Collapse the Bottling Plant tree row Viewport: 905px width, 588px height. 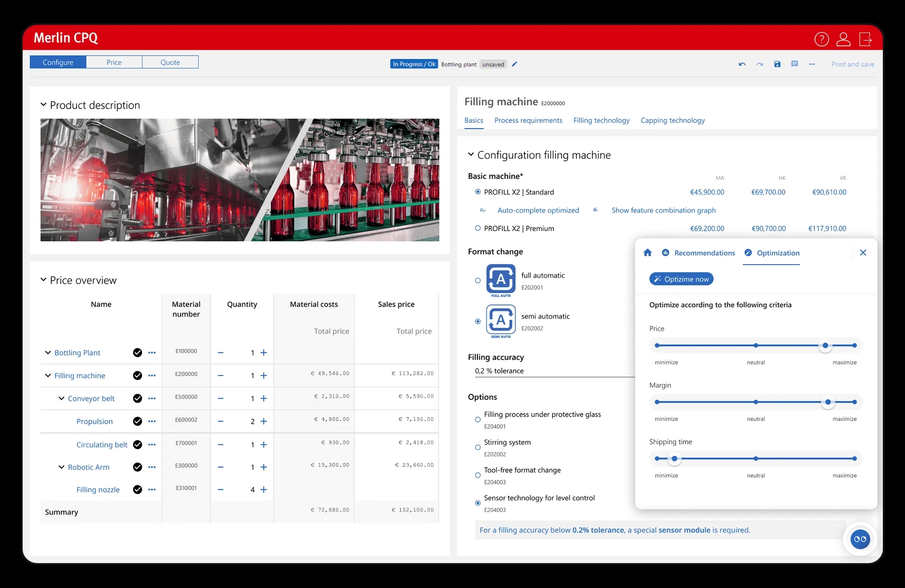(x=48, y=352)
